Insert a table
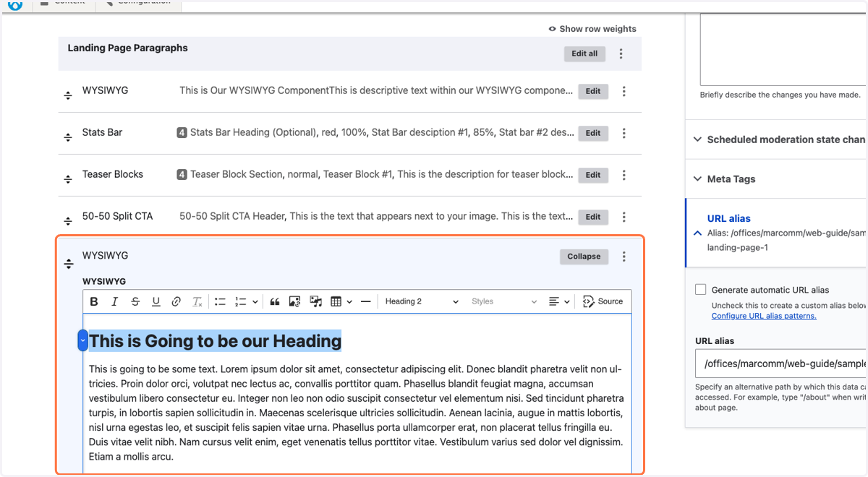The image size is (868, 477). click(x=336, y=302)
